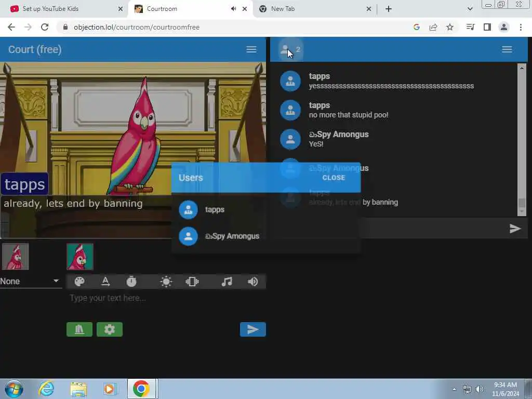Open the sound effect speaker icon
532x399 pixels.
coord(253,282)
